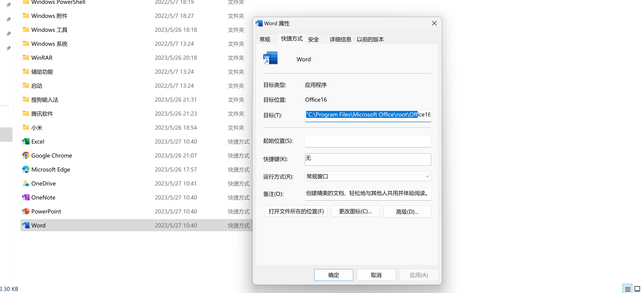Click the PowerPoint shortcut icon
The height and width of the screenshot is (293, 644).
26,211
